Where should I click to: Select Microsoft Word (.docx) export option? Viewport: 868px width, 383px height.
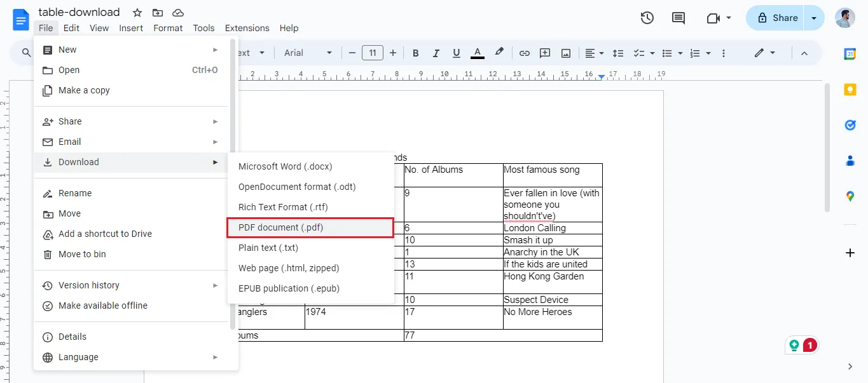pos(285,166)
